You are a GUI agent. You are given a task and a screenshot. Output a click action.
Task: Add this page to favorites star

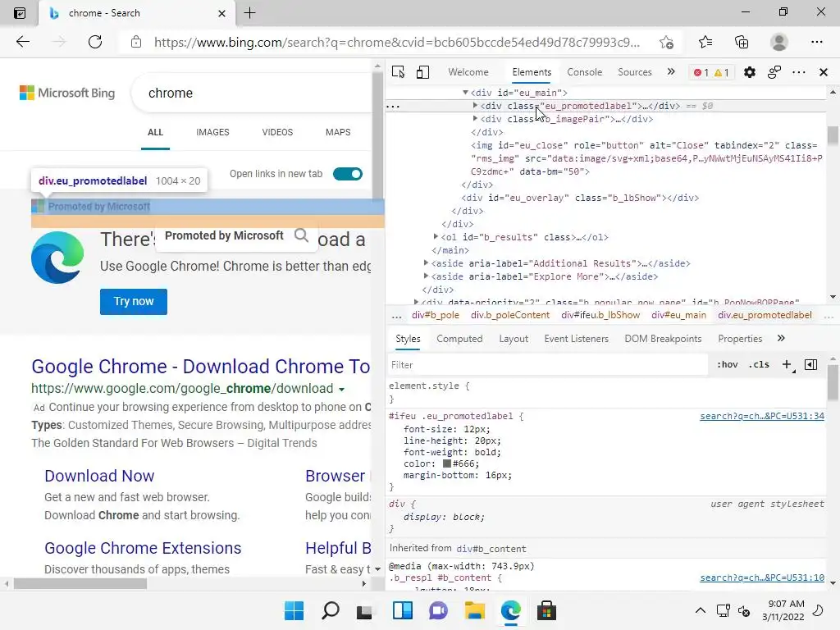click(666, 42)
